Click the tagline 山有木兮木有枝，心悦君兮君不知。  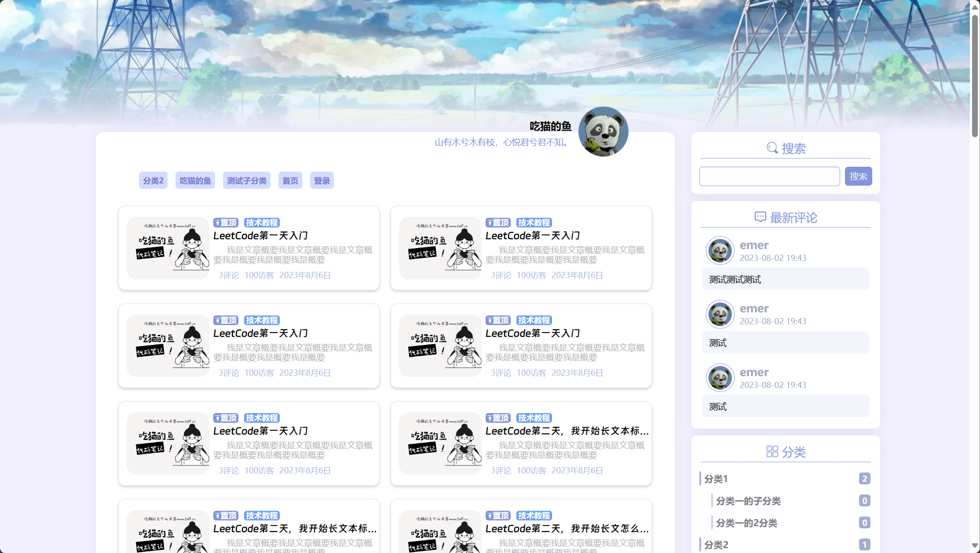tap(502, 143)
